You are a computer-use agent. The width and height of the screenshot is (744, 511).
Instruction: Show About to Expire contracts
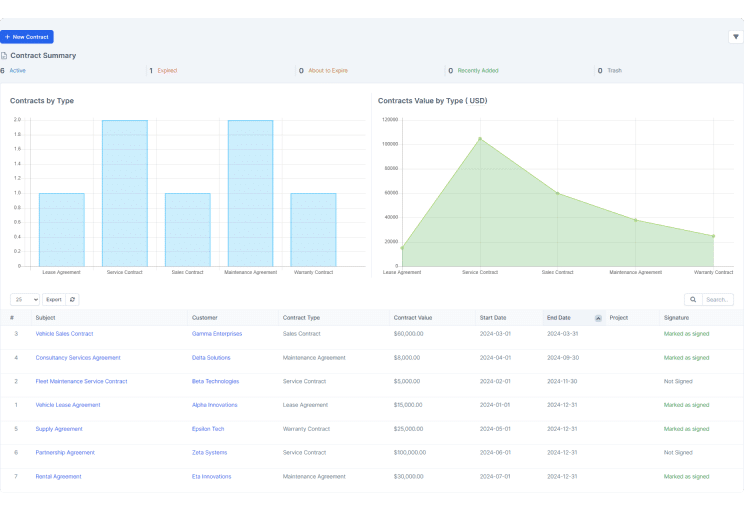[329, 71]
